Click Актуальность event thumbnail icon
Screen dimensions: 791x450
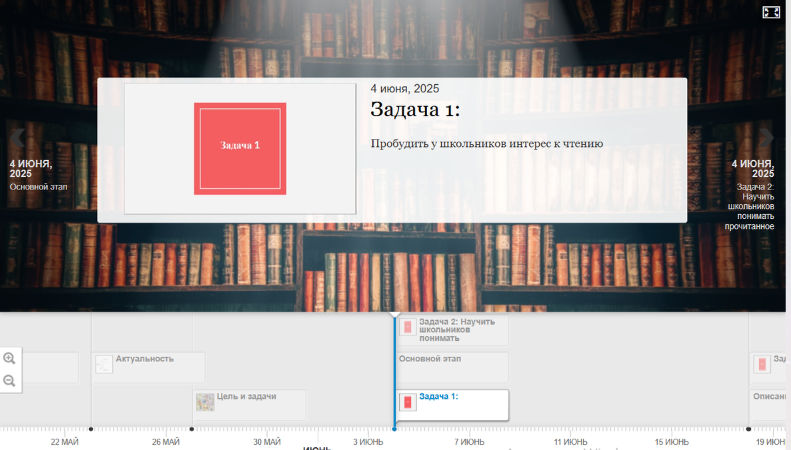click(104, 364)
